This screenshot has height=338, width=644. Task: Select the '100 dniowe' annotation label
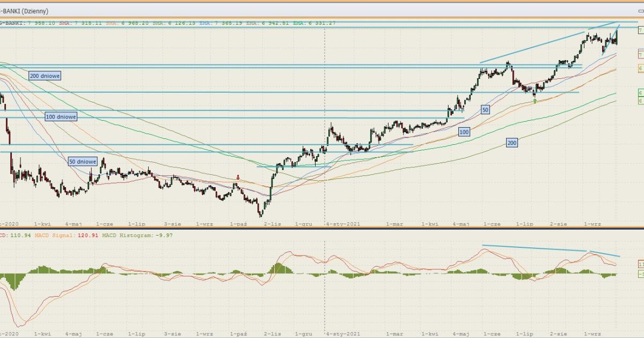(61, 116)
